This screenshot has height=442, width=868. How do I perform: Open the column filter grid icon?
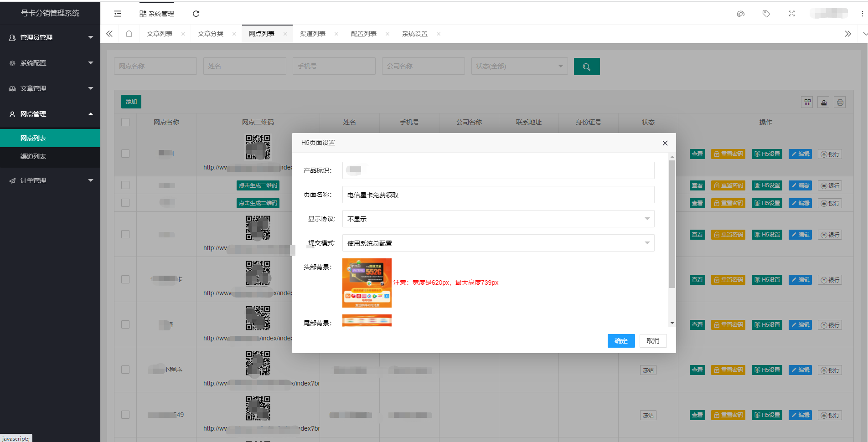point(807,102)
